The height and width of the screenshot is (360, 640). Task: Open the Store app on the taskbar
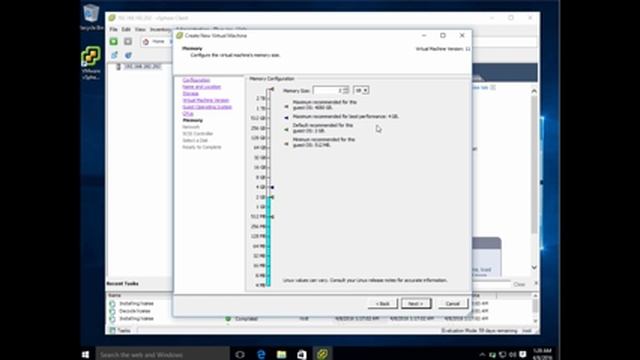click(x=302, y=354)
